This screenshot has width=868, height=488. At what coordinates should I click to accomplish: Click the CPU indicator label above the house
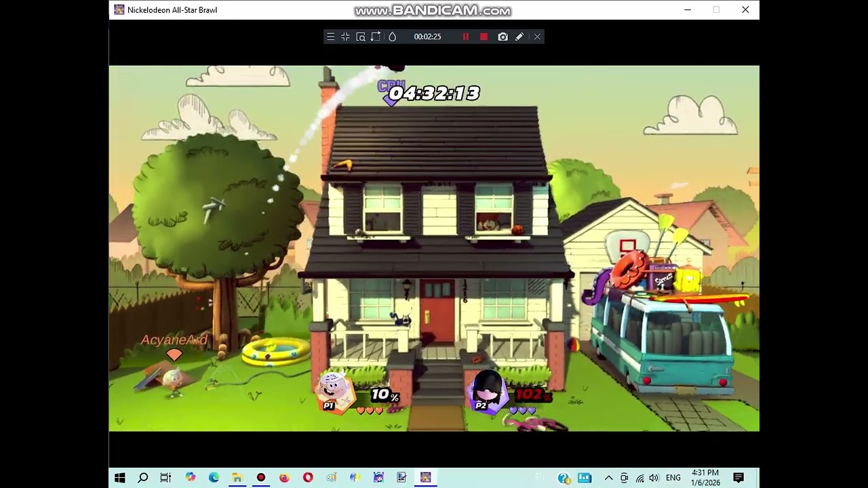(x=391, y=86)
